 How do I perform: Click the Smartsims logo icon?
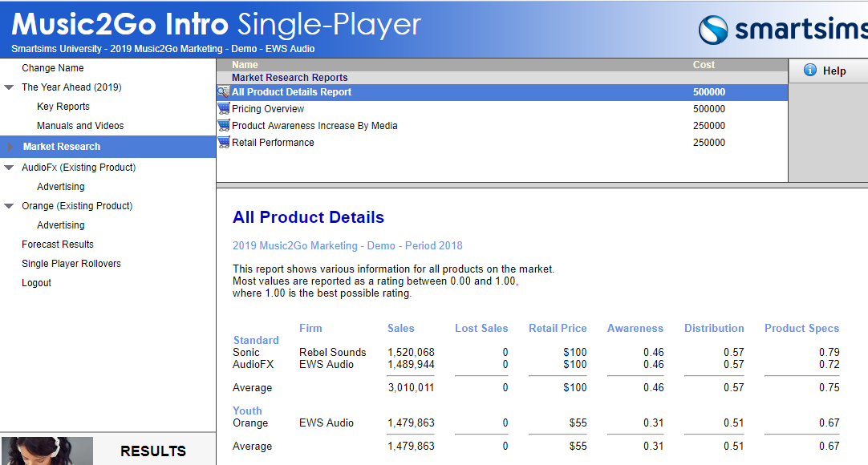pos(712,30)
